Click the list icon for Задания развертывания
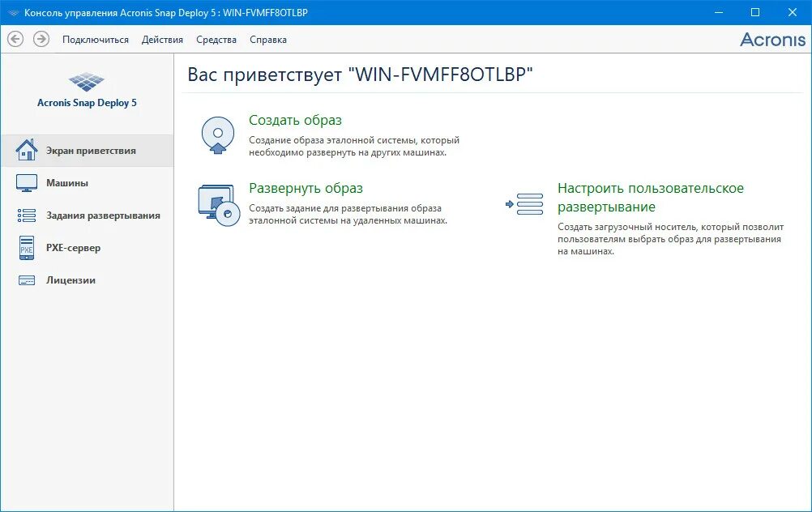The width and height of the screenshot is (812, 512). click(27, 215)
